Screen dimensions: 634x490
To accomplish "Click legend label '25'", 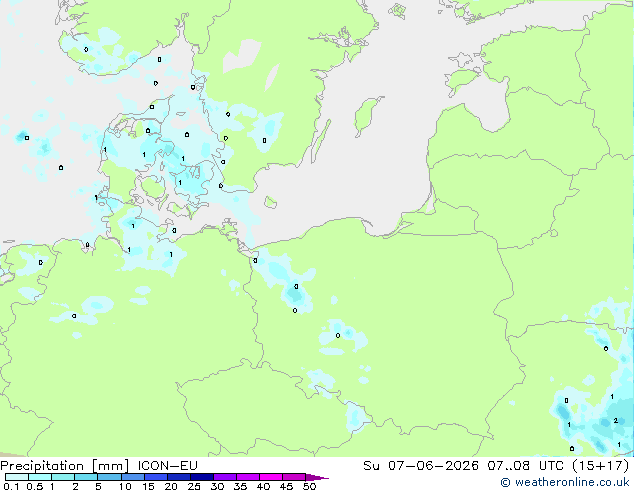I will click(x=194, y=486).
